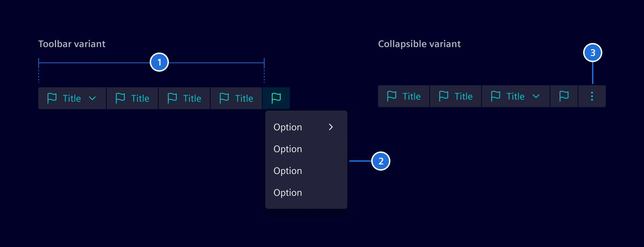Expand the submenu arrow on the first Option

point(331,127)
